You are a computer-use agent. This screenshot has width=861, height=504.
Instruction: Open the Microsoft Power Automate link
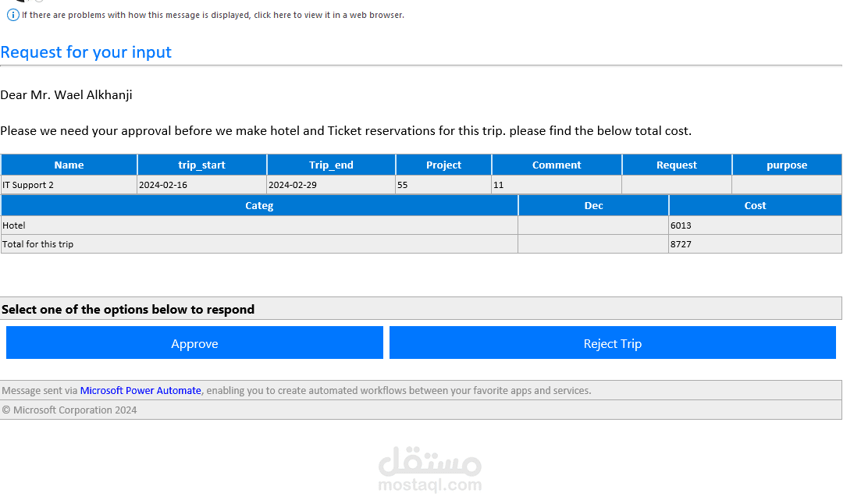141,390
